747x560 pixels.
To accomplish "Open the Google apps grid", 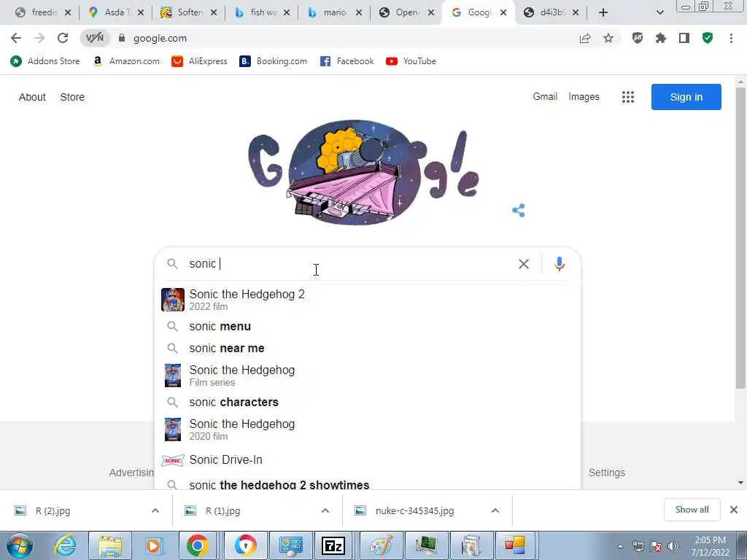I will point(628,97).
